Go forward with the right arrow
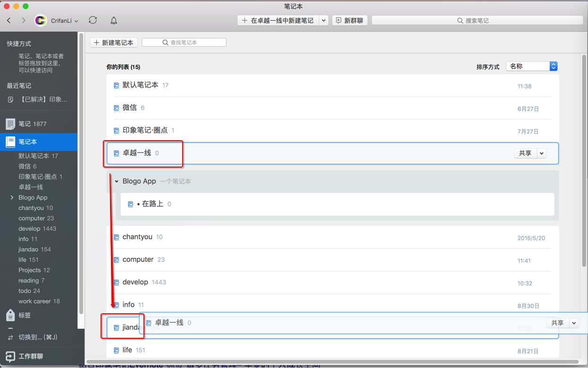Viewport: 588px width, 368px height. [x=24, y=20]
